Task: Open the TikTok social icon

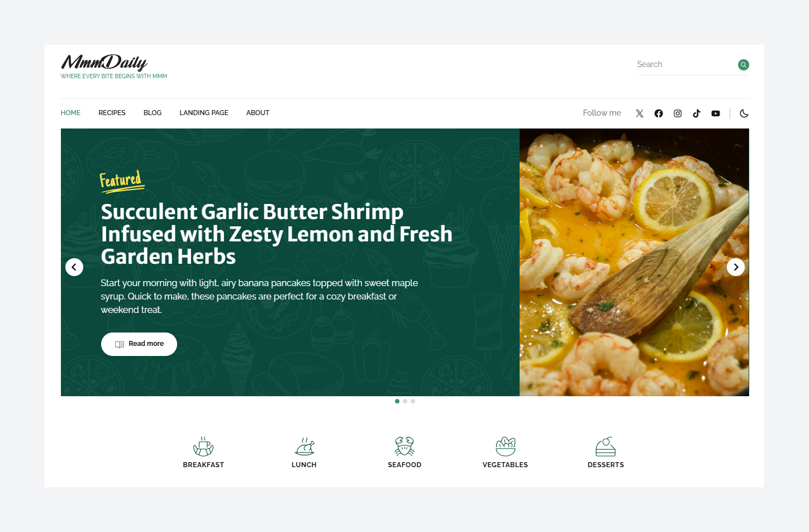Action: (x=697, y=113)
